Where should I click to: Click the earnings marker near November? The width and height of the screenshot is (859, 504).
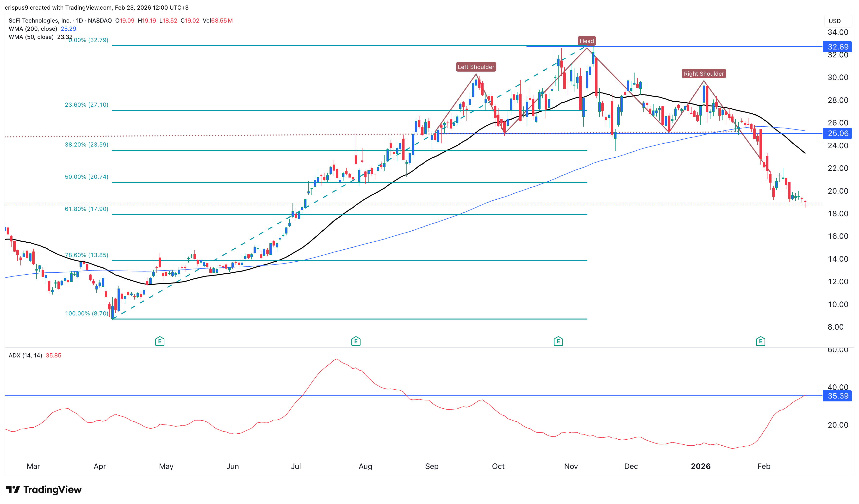[558, 341]
